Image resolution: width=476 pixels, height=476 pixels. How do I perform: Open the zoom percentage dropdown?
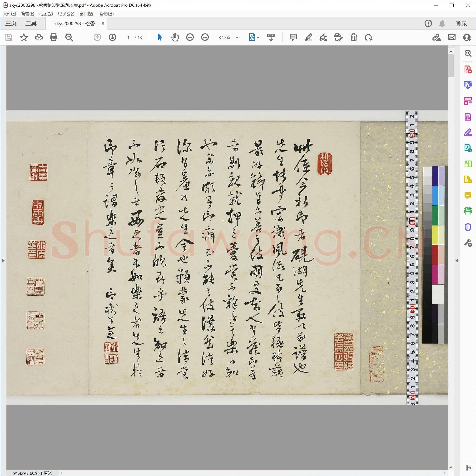pos(237,37)
